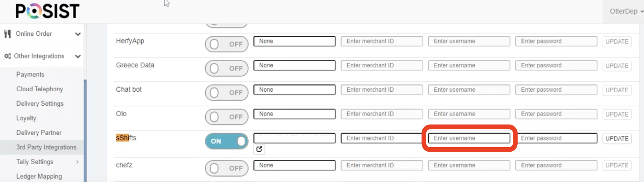Turn off the sShifts integration switch
Image resolution: width=644 pixels, height=182 pixels.
(227, 141)
